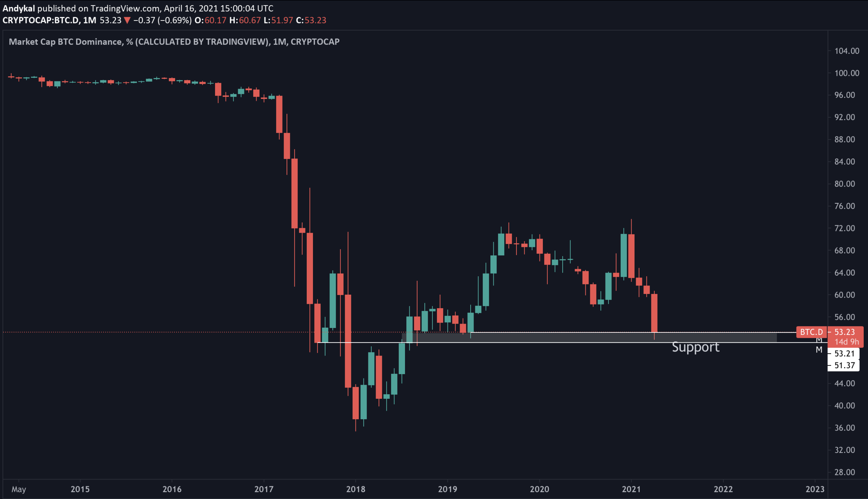
Task: Click the lower M marker beside 53.21
Action: pyautogui.click(x=819, y=350)
